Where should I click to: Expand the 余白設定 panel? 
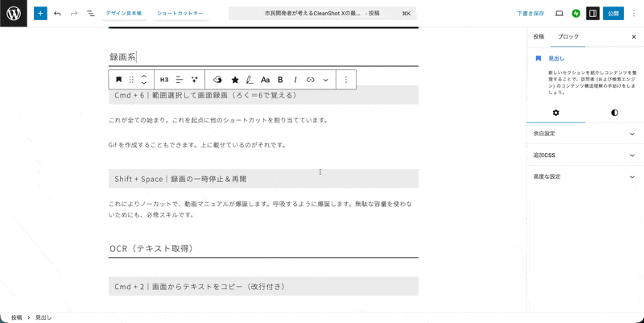[x=585, y=134]
